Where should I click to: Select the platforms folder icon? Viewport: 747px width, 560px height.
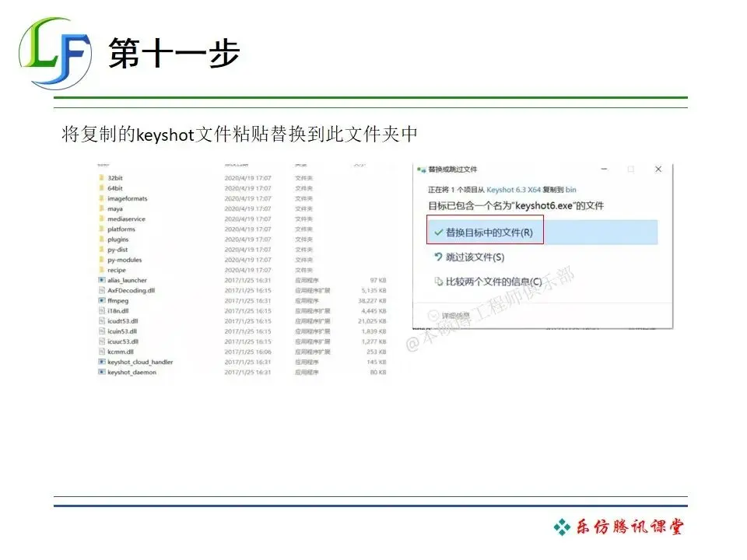101,229
